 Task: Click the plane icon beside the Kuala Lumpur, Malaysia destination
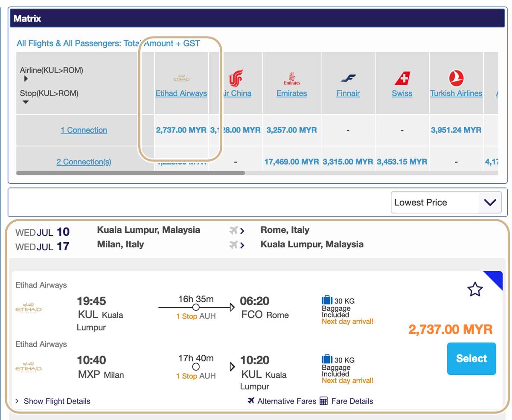(233, 245)
